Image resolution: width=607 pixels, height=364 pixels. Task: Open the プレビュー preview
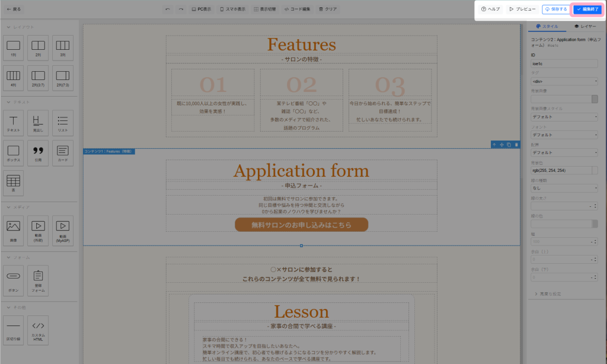[x=522, y=9]
